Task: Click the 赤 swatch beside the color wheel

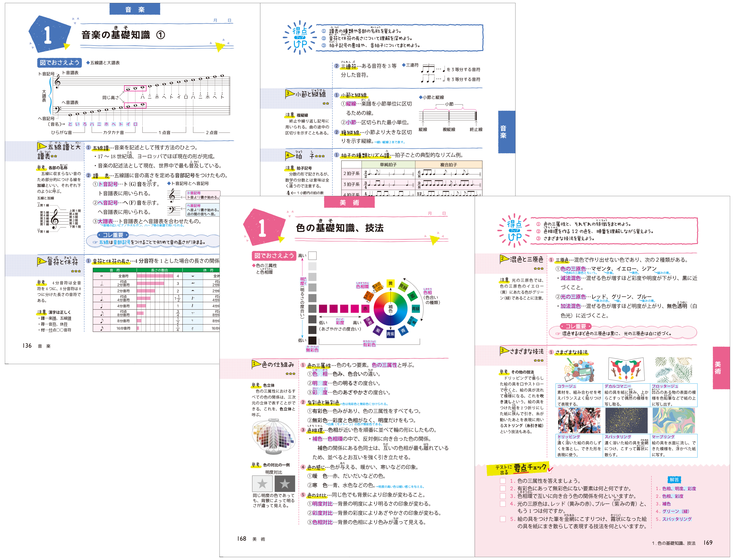Action: click(365, 309)
